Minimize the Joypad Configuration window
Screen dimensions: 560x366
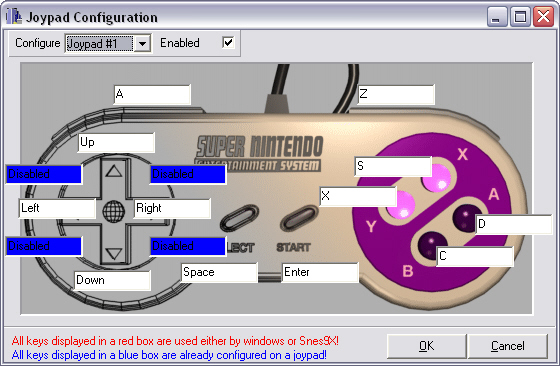coord(497,17)
